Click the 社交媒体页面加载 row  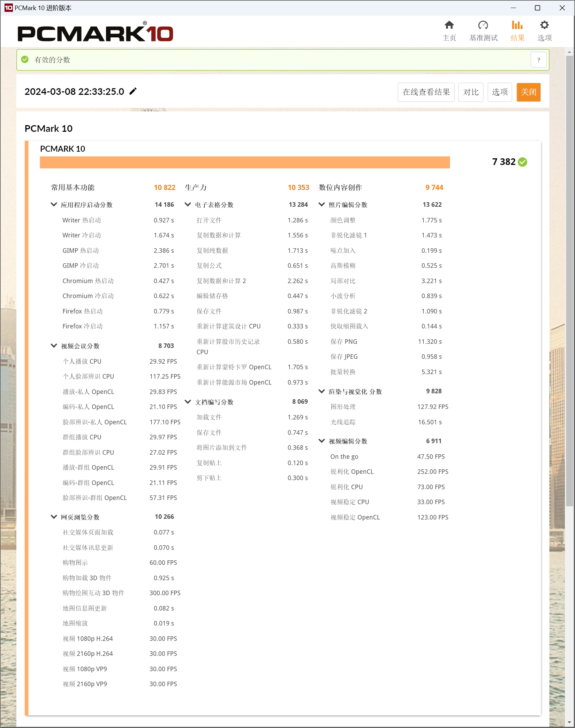pyautogui.click(x=118, y=532)
